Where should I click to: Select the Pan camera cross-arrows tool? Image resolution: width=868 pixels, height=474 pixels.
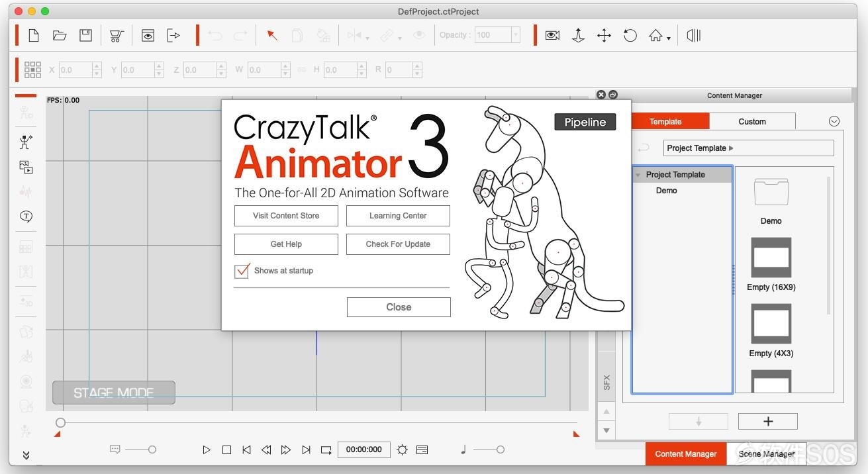[604, 35]
